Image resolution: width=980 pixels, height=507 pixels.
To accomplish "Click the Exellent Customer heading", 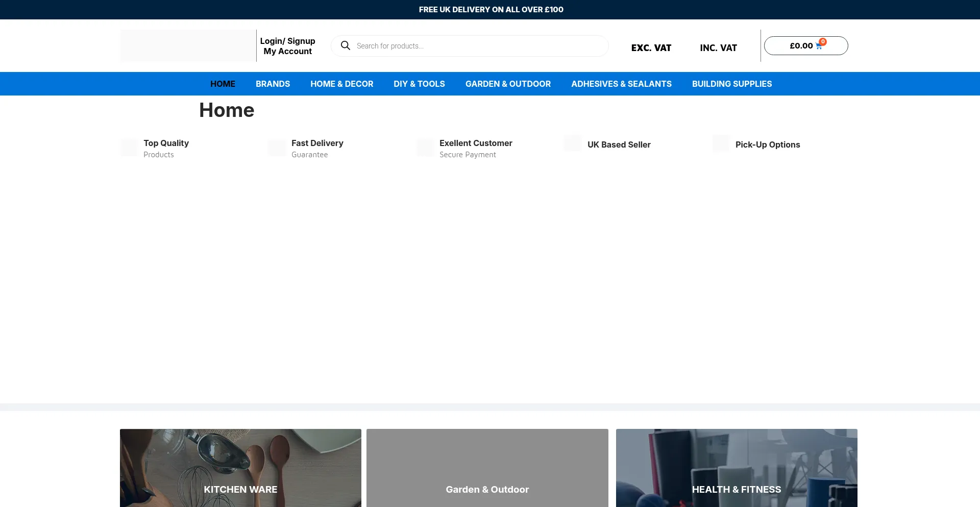I will (x=476, y=143).
